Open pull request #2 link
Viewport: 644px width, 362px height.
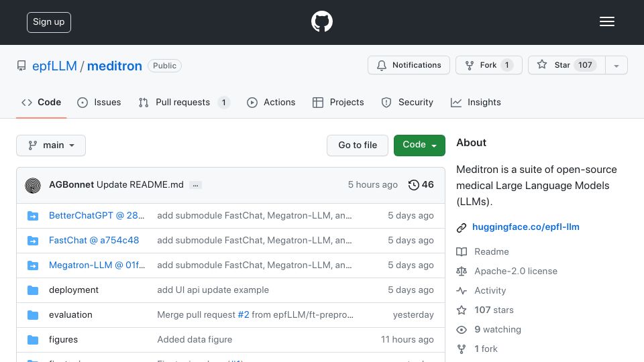click(x=244, y=315)
